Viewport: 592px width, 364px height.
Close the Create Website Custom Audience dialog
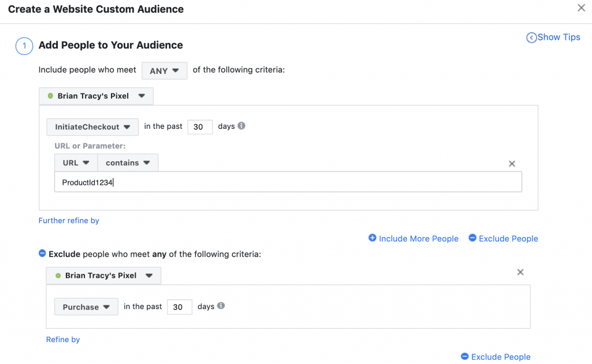[x=581, y=8]
